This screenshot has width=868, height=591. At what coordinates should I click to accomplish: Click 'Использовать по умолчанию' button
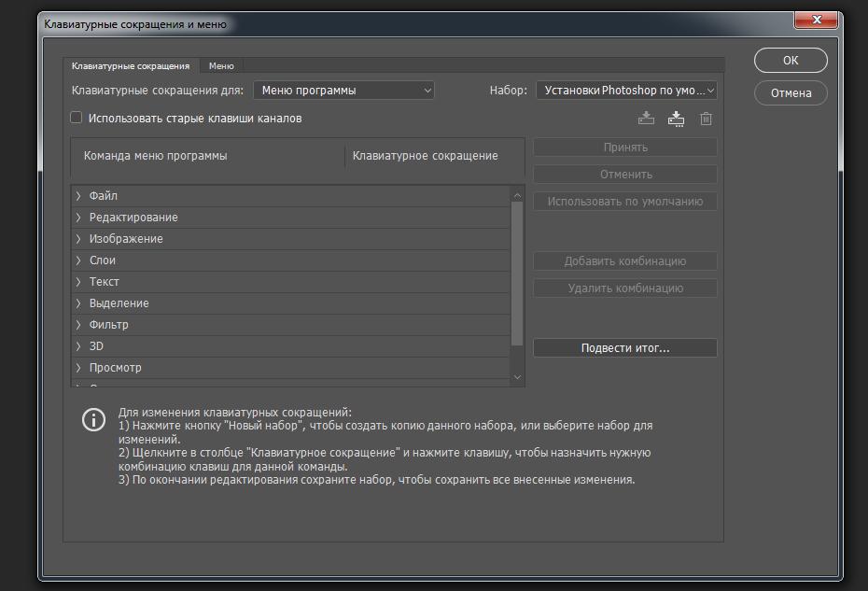point(625,202)
